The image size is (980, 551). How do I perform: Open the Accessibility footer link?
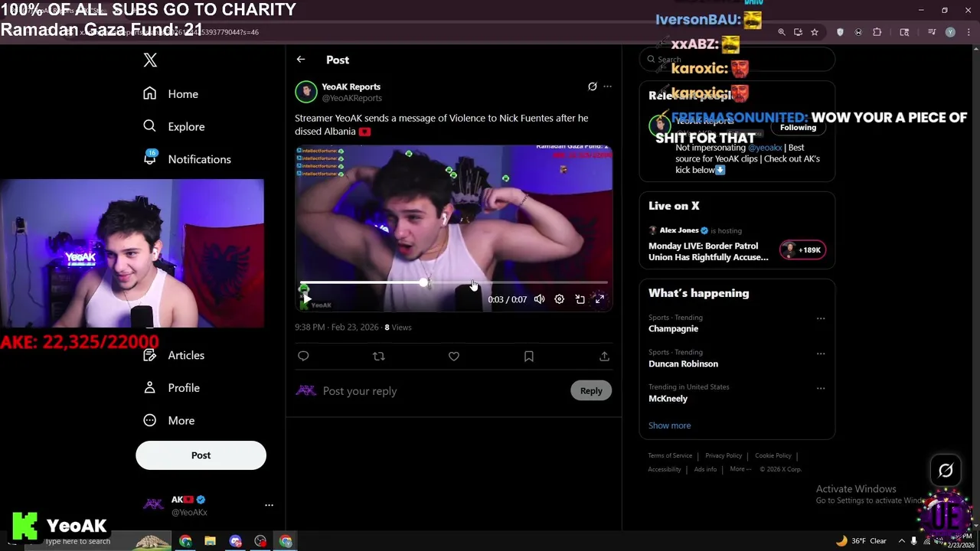click(664, 469)
